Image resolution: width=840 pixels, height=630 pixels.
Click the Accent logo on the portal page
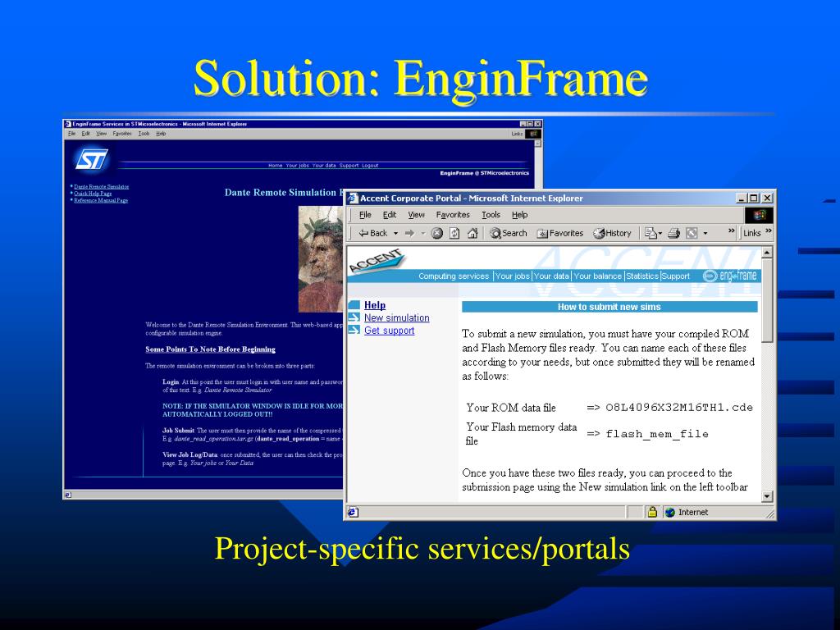pos(376,260)
